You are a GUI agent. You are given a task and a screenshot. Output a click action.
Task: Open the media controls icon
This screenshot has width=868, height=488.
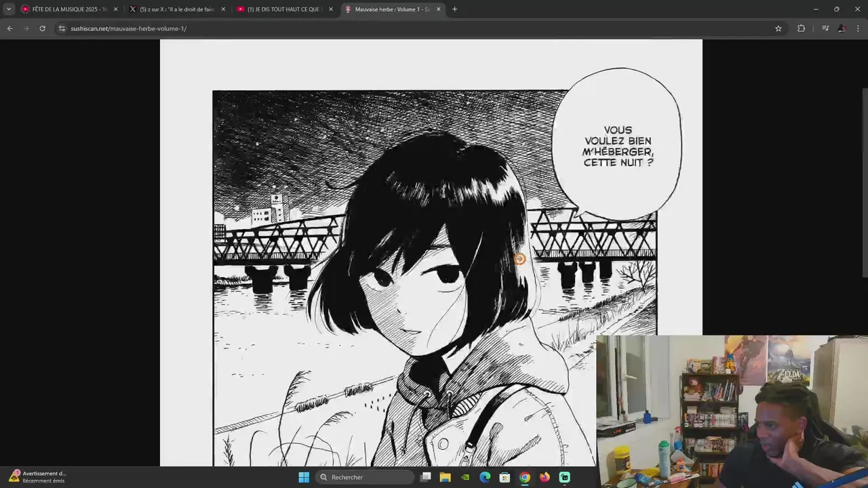click(825, 28)
